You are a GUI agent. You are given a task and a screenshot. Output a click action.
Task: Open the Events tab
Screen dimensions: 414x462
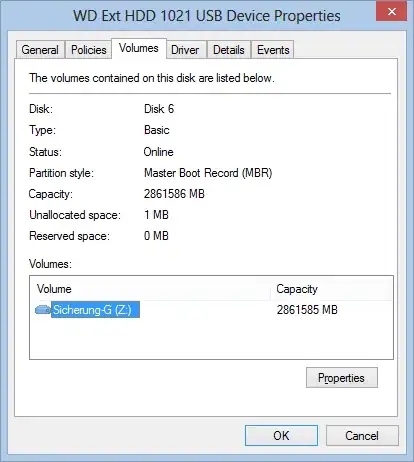[273, 50]
